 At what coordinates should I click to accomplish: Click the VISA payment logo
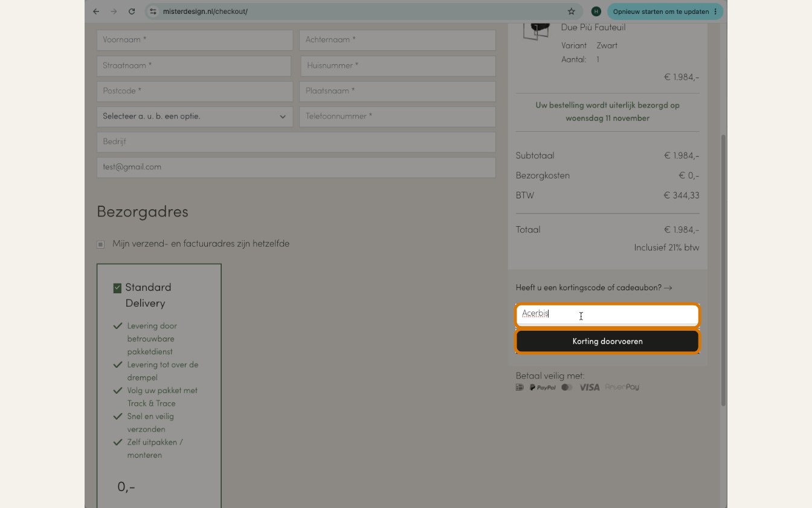click(x=590, y=387)
